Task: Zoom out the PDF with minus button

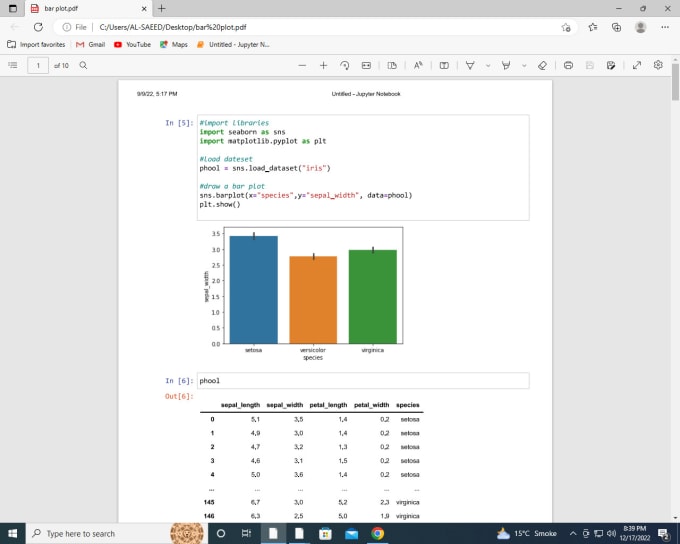Action: 302,66
